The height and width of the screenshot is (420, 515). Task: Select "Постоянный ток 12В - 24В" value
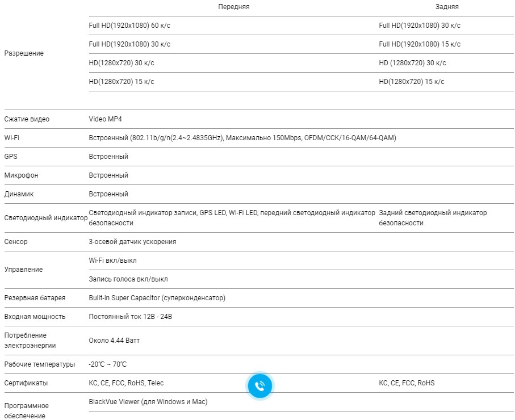130,317
